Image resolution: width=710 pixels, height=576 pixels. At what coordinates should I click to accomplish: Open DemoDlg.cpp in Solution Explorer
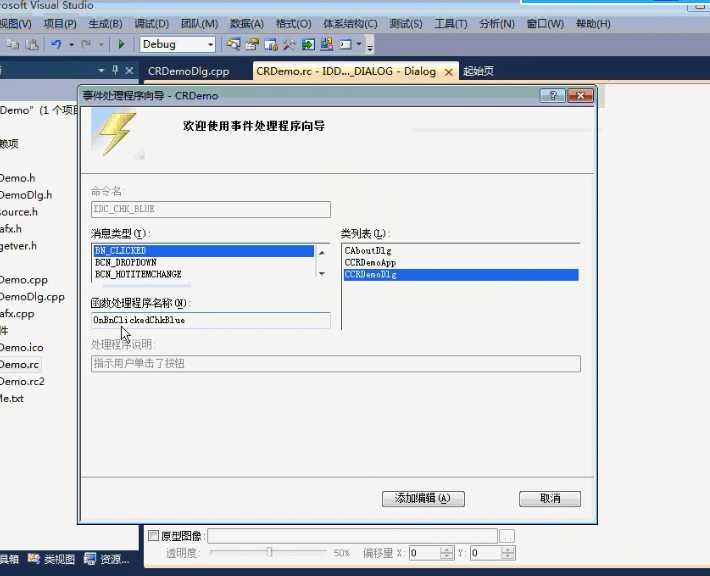point(32,297)
